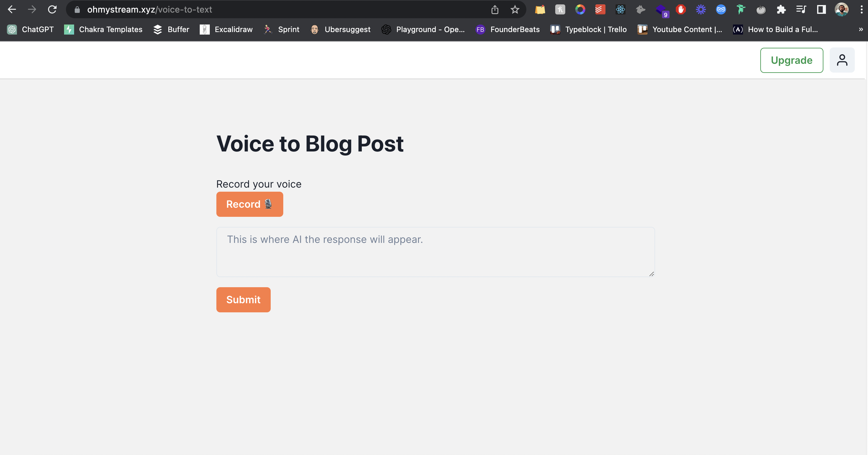This screenshot has width=868, height=455.
Task: Bookmark page with star icon
Action: (x=514, y=9)
